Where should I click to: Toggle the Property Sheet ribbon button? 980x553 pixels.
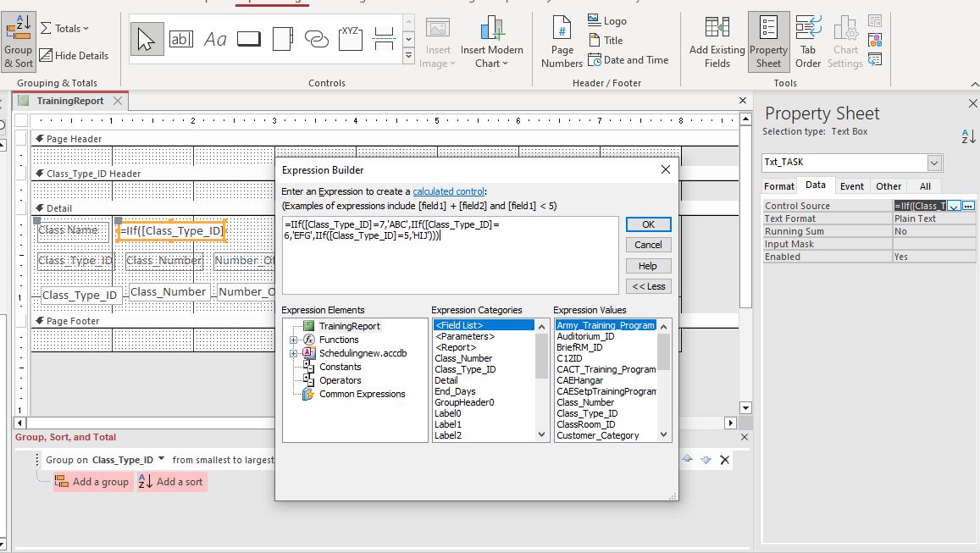point(768,41)
